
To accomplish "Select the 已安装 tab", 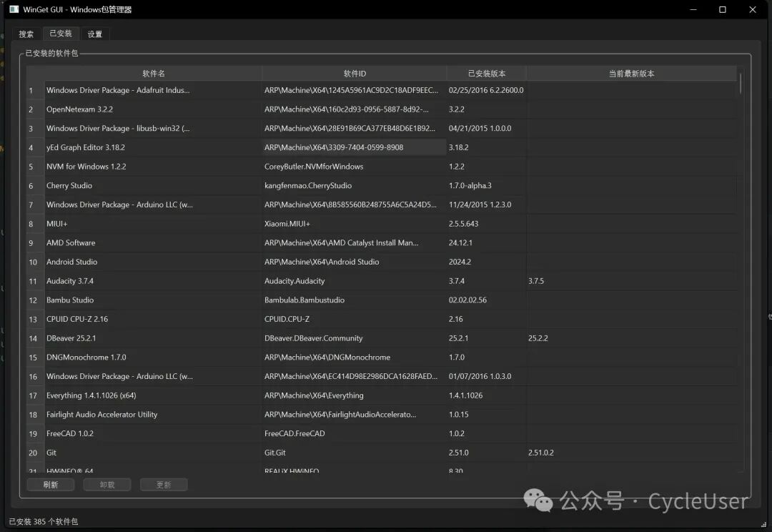I will 61,33.
